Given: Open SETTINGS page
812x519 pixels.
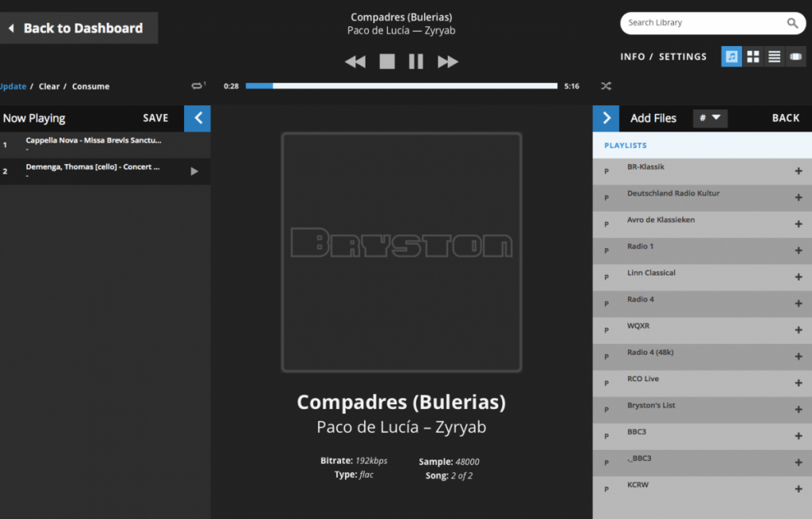Looking at the screenshot, I should point(683,57).
